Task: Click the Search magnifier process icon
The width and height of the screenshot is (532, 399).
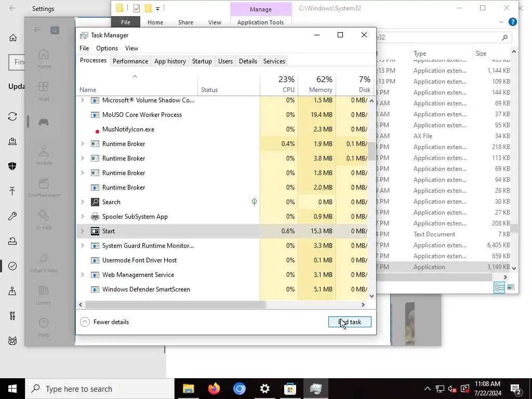Action: [x=95, y=202]
